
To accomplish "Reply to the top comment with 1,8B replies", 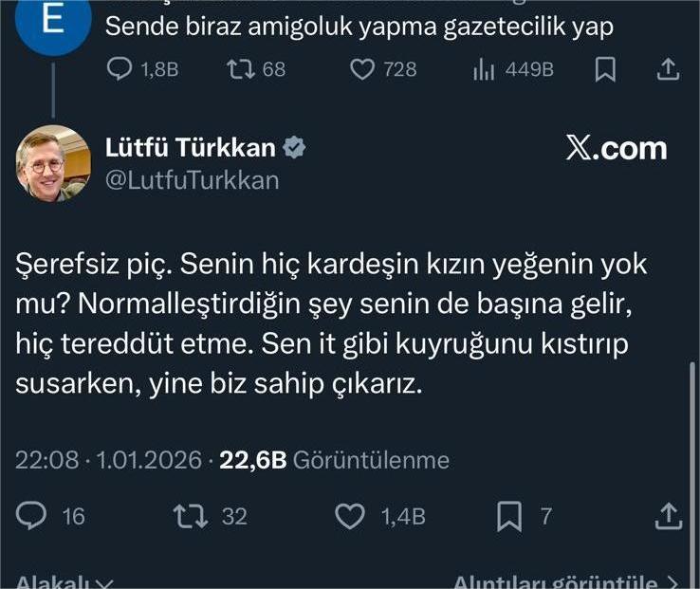I will tap(120, 70).
